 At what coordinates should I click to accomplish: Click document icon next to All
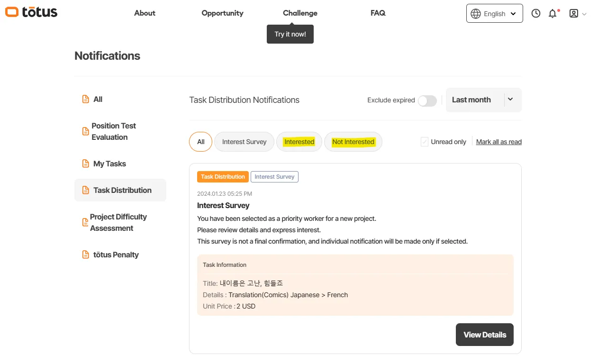pos(86,99)
